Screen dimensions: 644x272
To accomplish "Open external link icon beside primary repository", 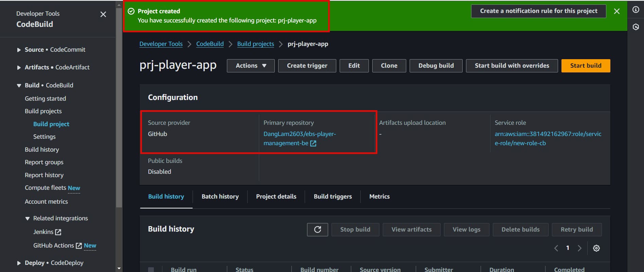I will tap(313, 143).
